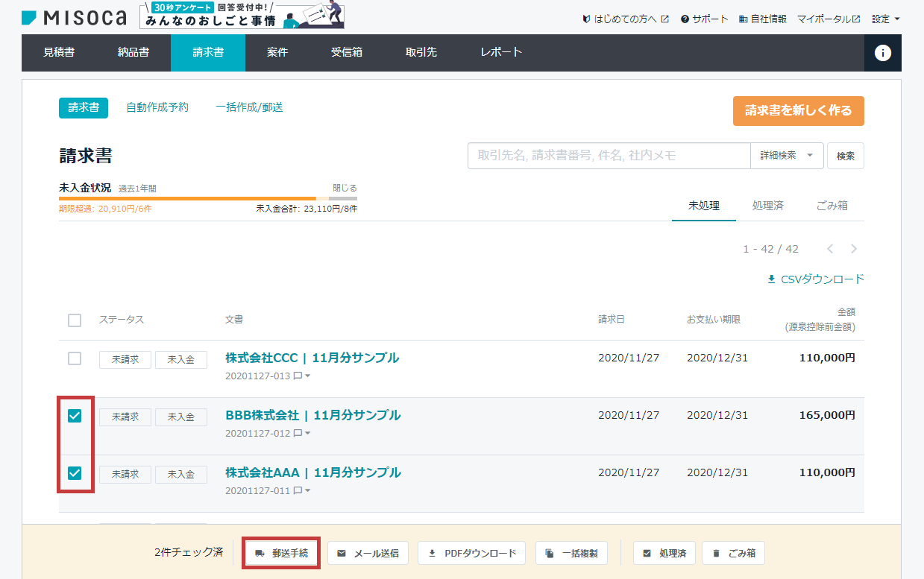Click the Misoca logo
The image size is (924, 579).
74,17
